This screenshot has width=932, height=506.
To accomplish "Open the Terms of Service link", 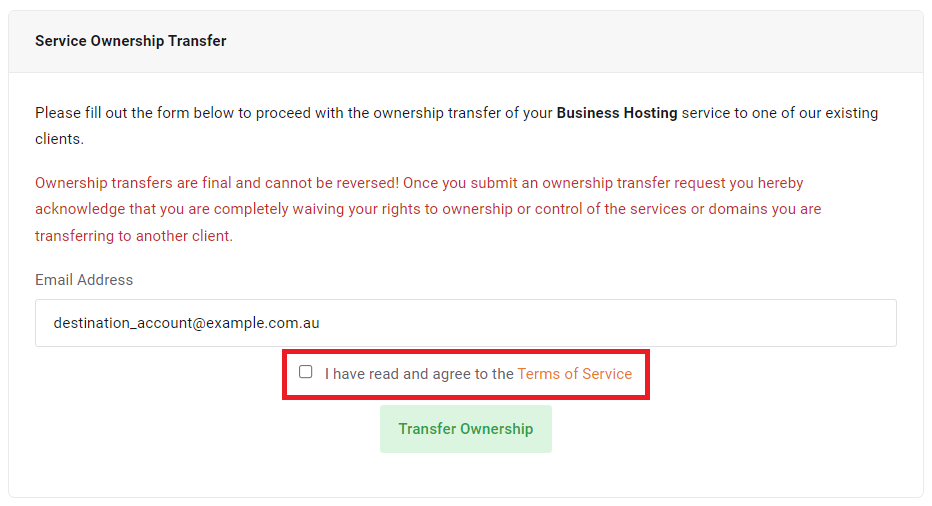I will (x=574, y=374).
